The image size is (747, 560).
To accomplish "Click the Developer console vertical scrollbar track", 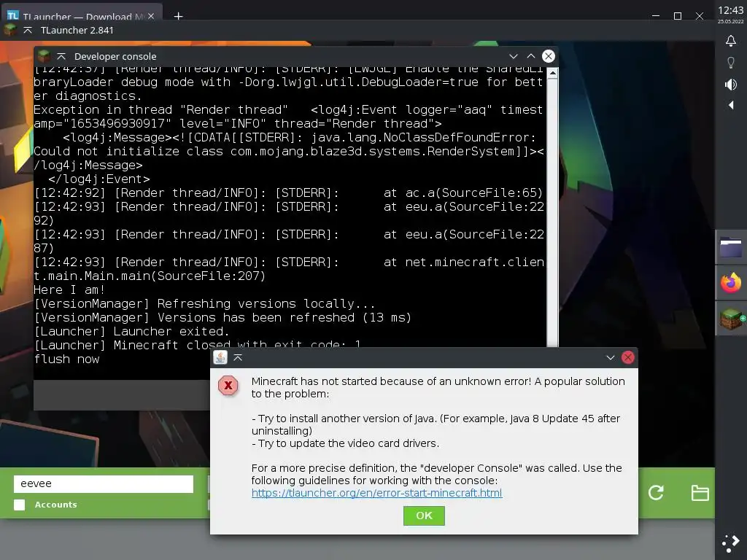I will coord(552,212).
